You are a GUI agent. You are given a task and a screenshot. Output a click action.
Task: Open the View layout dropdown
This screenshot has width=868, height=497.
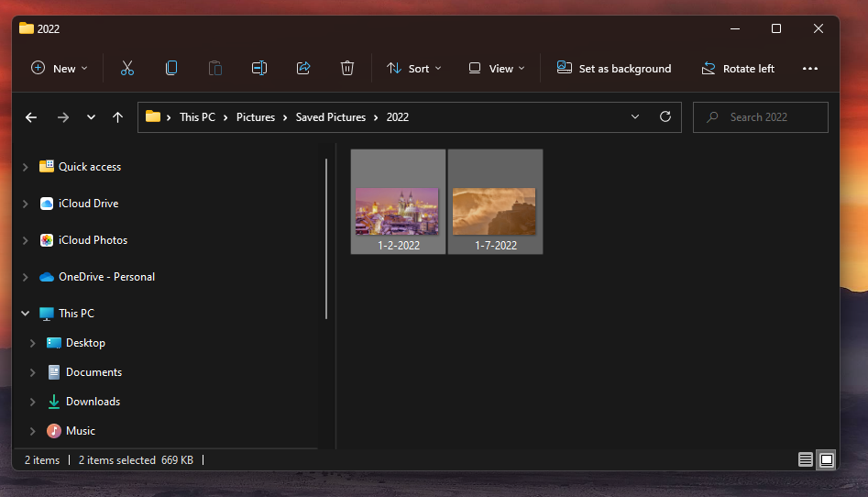(497, 68)
